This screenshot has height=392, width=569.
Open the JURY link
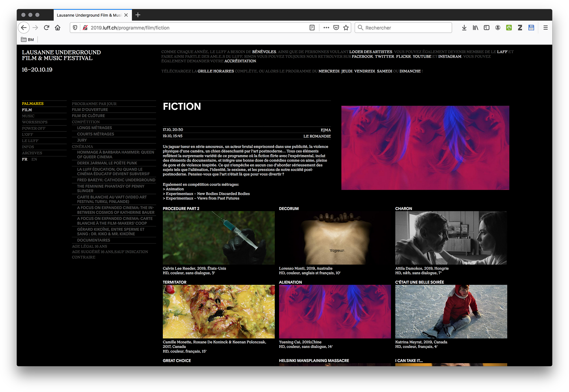tap(82, 140)
